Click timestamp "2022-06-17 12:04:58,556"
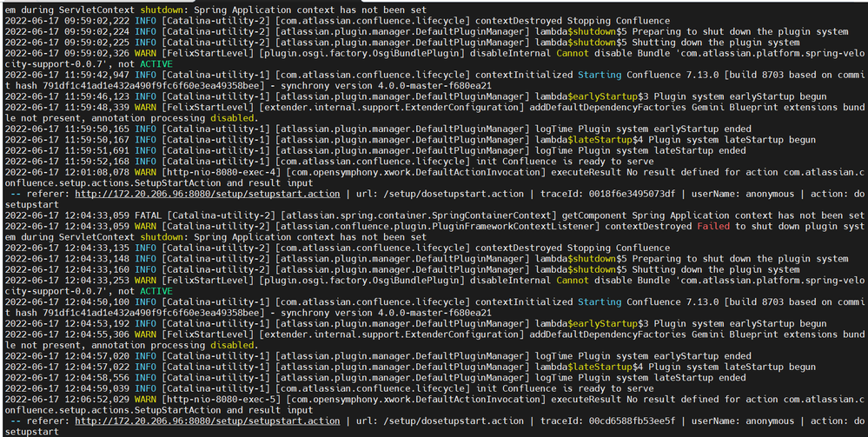The height and width of the screenshot is (437, 868). [67, 377]
